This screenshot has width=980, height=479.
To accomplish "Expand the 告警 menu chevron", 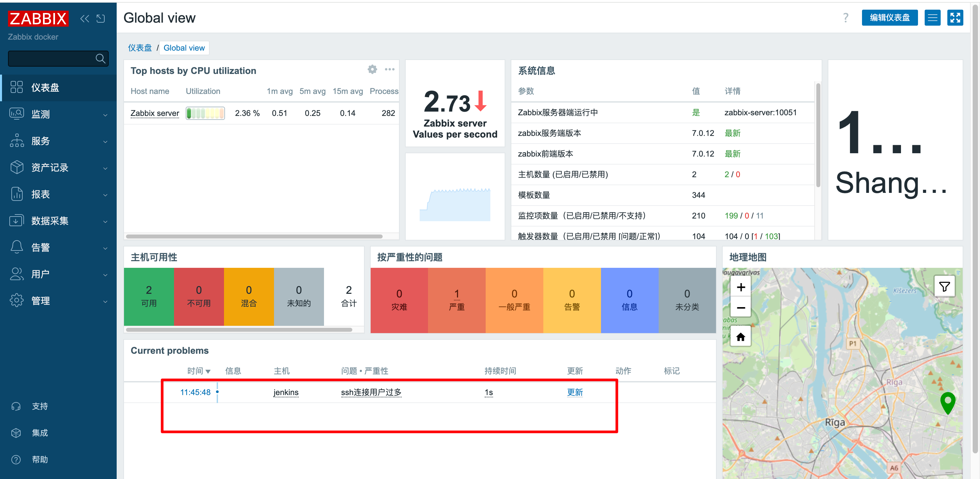I will (x=105, y=248).
